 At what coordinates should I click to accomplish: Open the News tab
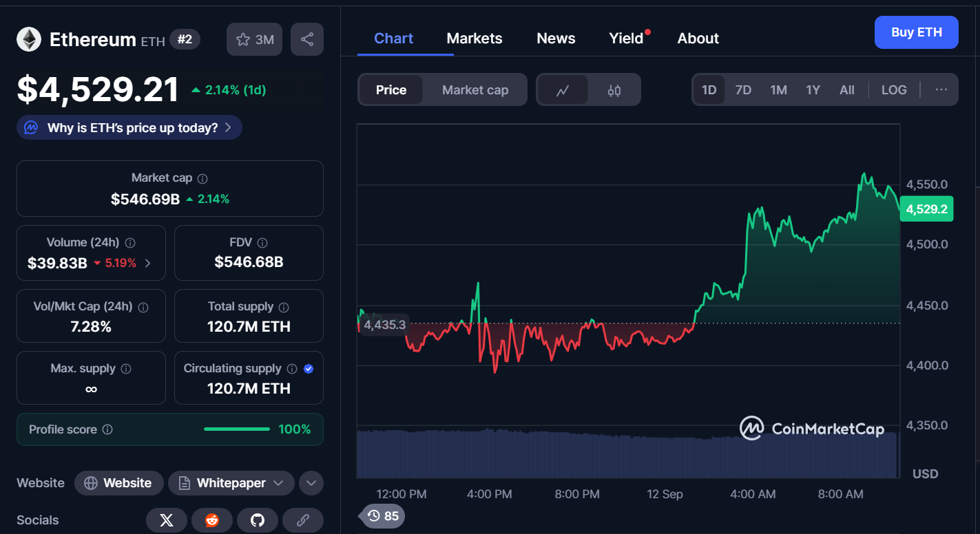pos(556,39)
